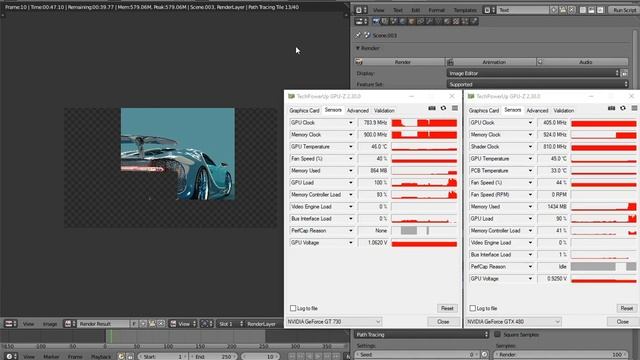The image size is (640, 360).
Task: Click the render layers properties tab icon
Action: (384, 21)
